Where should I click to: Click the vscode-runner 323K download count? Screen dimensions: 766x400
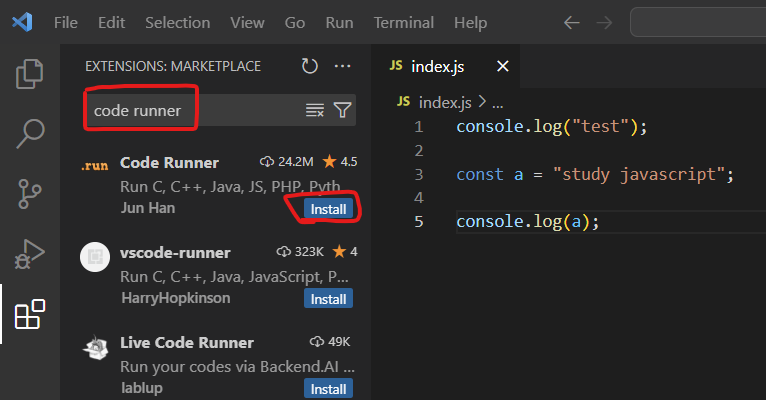(x=300, y=252)
